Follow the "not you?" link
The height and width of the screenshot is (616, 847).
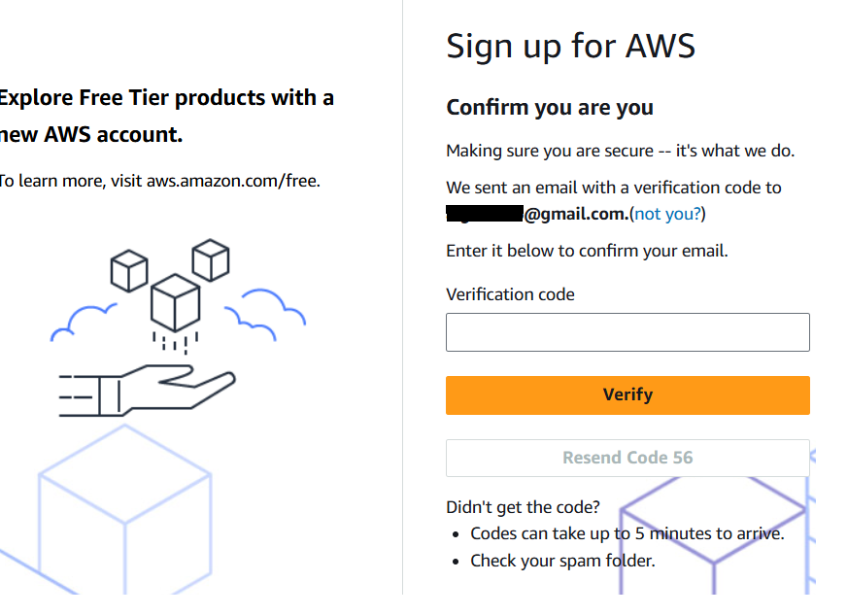pyautogui.click(x=667, y=214)
